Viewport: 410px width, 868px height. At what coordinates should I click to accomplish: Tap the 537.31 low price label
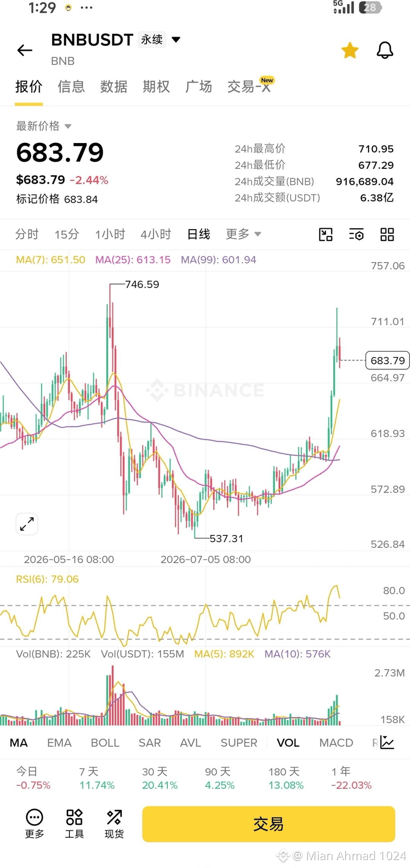click(x=226, y=538)
